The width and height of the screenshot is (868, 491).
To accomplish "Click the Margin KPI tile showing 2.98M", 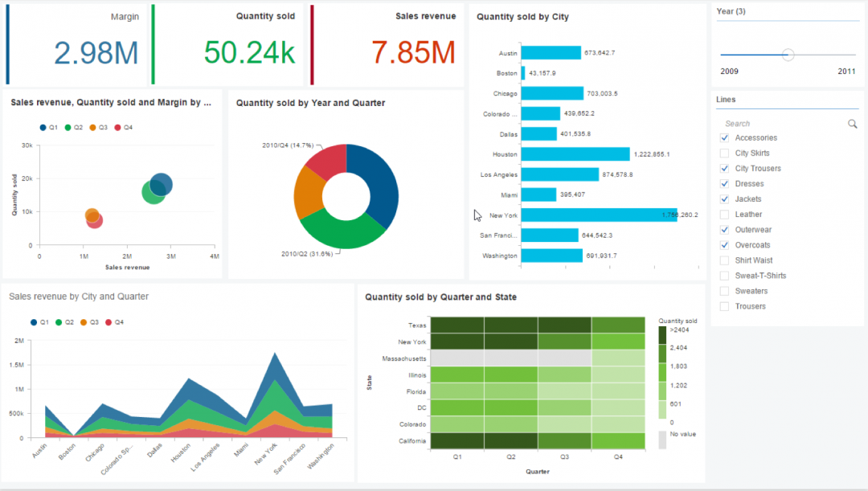I will click(x=78, y=44).
